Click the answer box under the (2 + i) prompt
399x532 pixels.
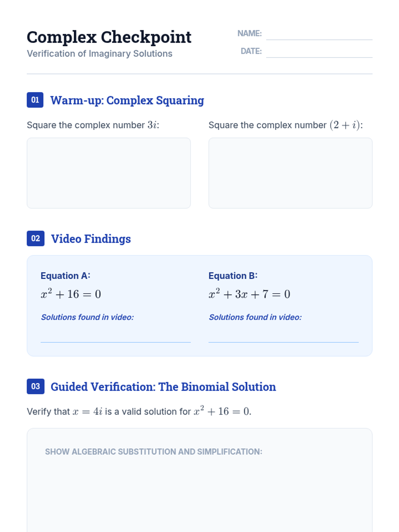(x=290, y=173)
